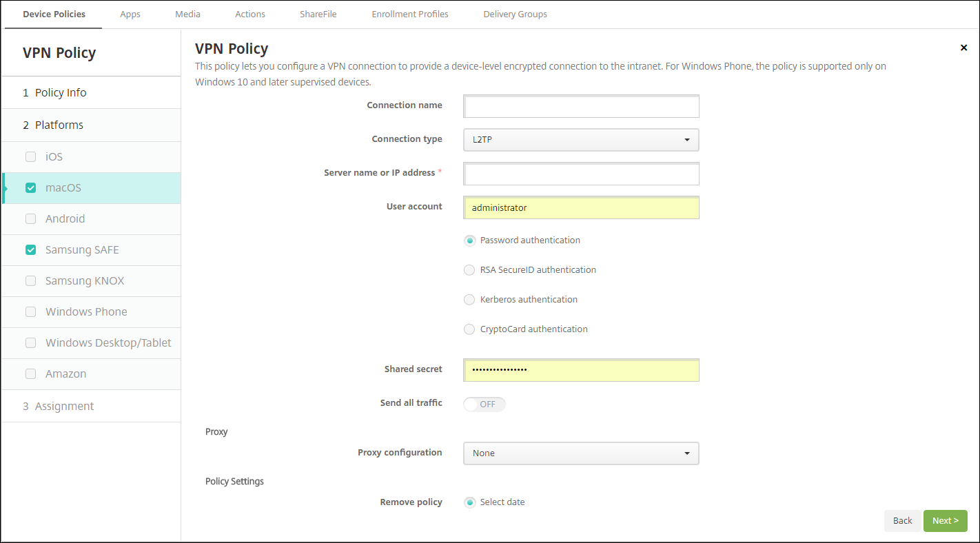Close the VPN Policy dialog

pos(963,48)
